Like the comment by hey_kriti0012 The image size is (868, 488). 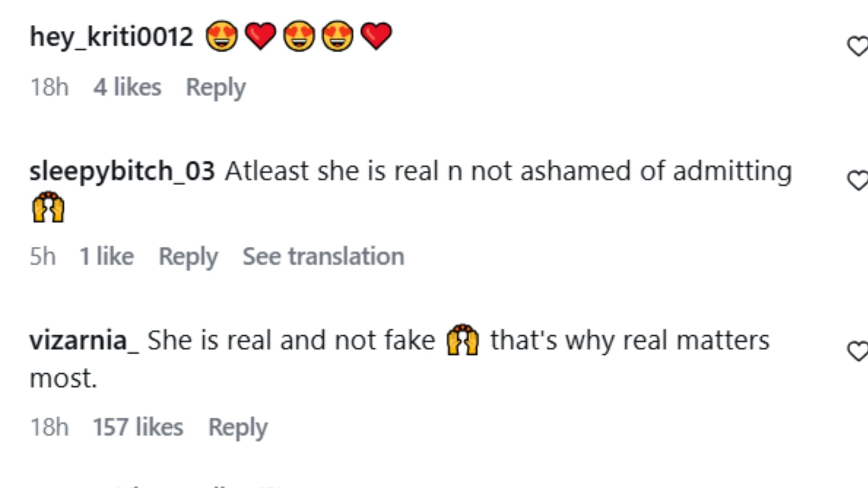pos(858,46)
